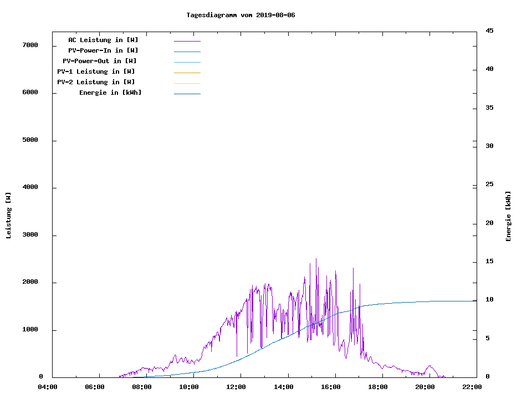Click the right axis title 'Energie [kWh]'
The height and width of the screenshot is (399, 532).
[508, 216]
